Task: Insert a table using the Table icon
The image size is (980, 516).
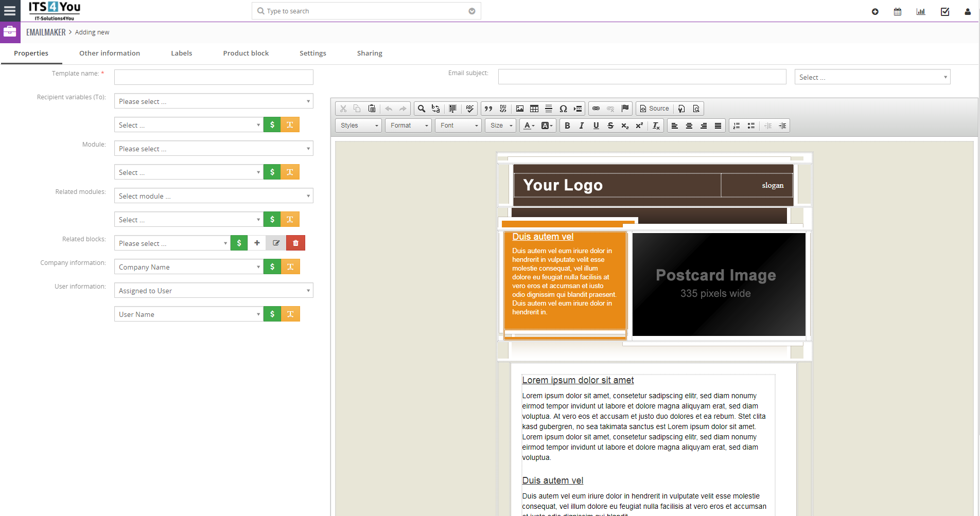Action: click(534, 109)
